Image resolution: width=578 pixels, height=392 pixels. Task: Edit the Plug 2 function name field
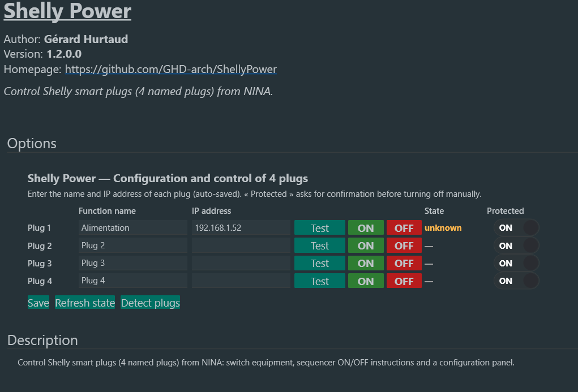pyautogui.click(x=132, y=245)
